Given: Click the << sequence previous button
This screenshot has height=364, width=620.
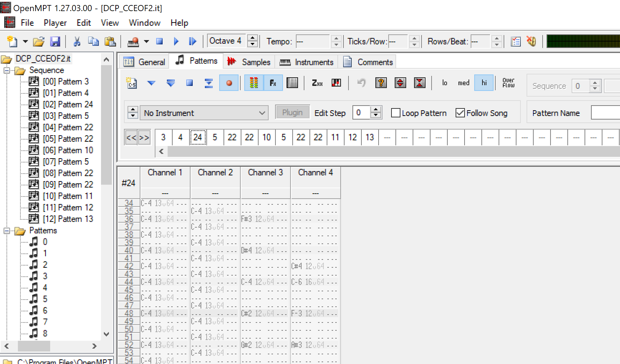Looking at the screenshot, I should point(131,138).
